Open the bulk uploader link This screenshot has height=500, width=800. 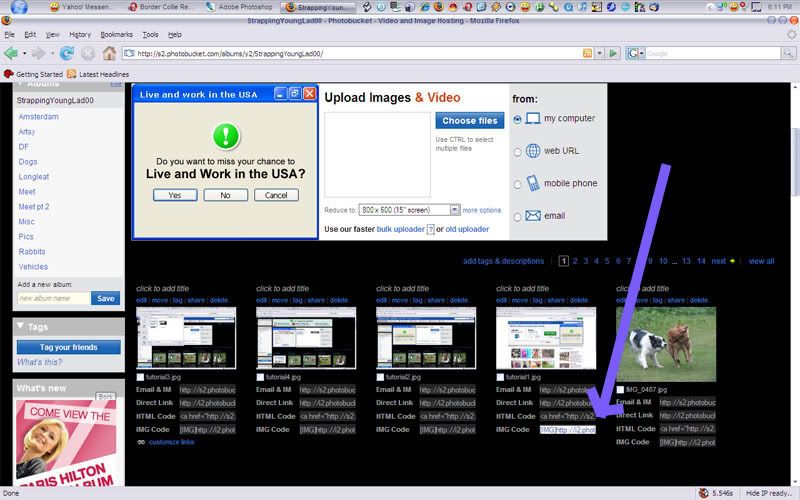(401, 229)
